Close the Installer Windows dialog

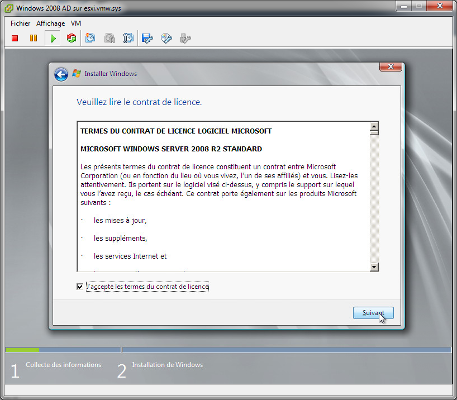tap(390, 67)
